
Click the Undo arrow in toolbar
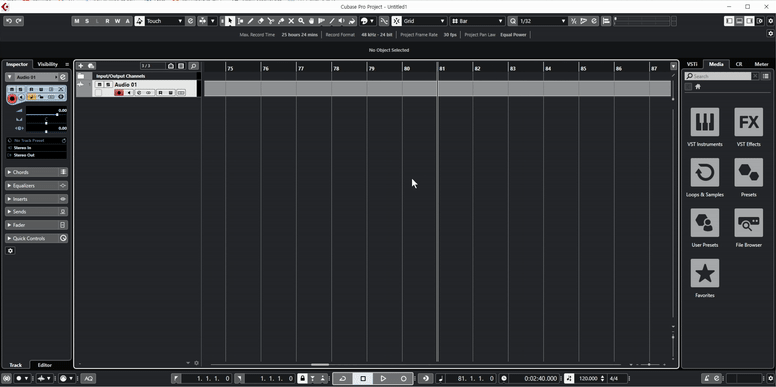8,21
